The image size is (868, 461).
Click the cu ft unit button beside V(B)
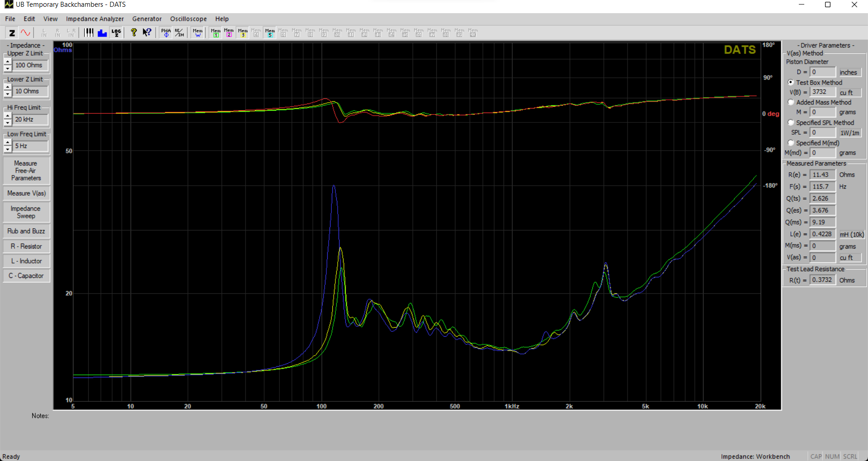click(x=850, y=93)
